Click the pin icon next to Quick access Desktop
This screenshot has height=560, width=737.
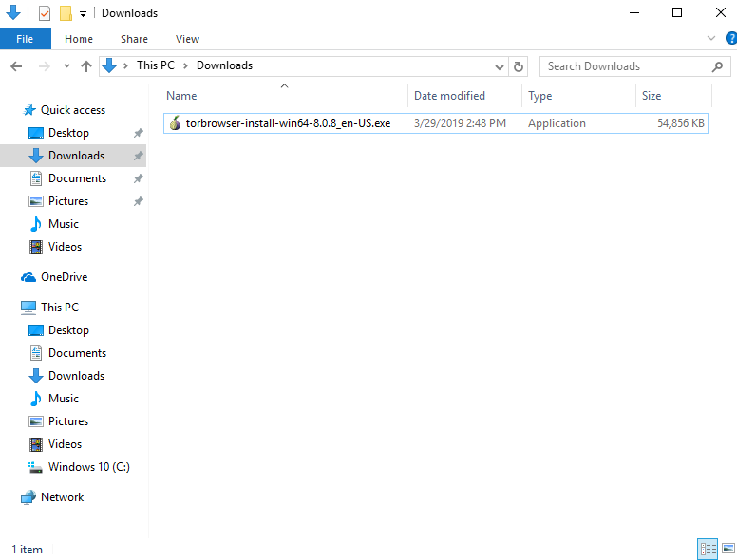[x=139, y=133]
